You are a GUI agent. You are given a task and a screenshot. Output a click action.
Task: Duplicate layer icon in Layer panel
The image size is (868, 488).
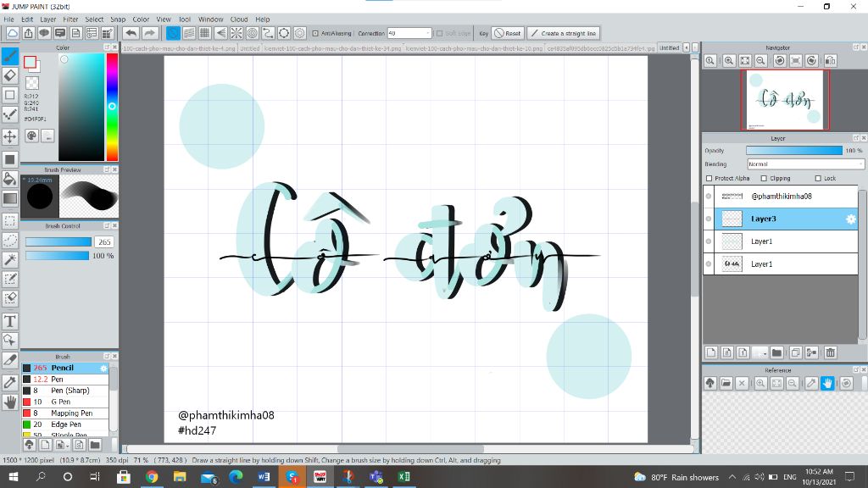[795, 352]
